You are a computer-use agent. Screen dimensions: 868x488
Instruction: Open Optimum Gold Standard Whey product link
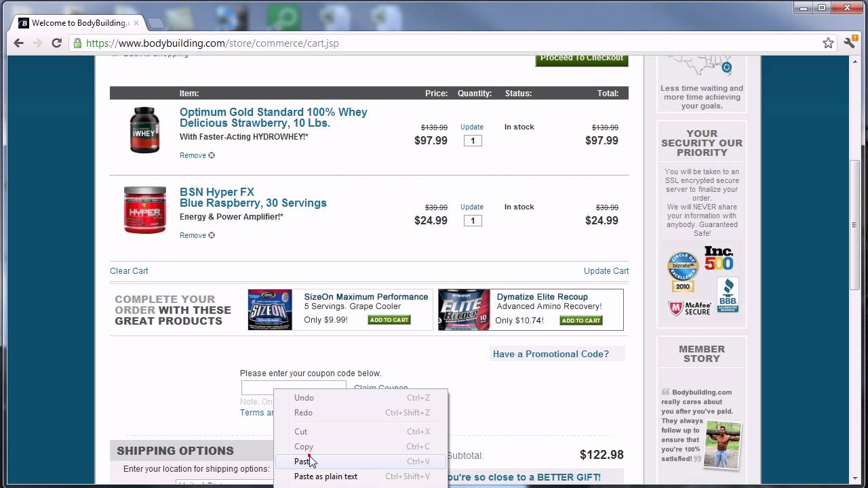click(273, 117)
